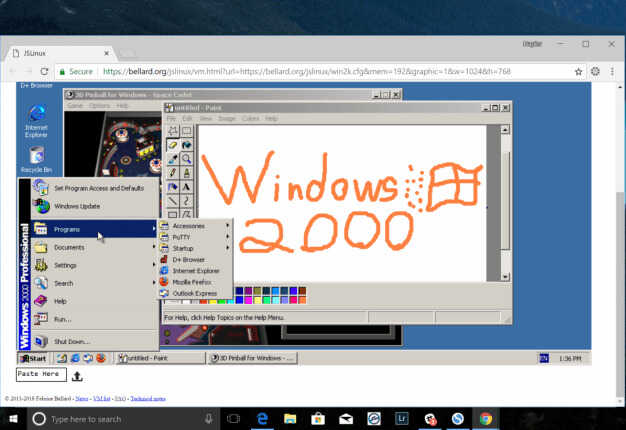This screenshot has height=430, width=626.
Task: Select the Text tool in Paint
Action: pyautogui.click(x=186, y=187)
